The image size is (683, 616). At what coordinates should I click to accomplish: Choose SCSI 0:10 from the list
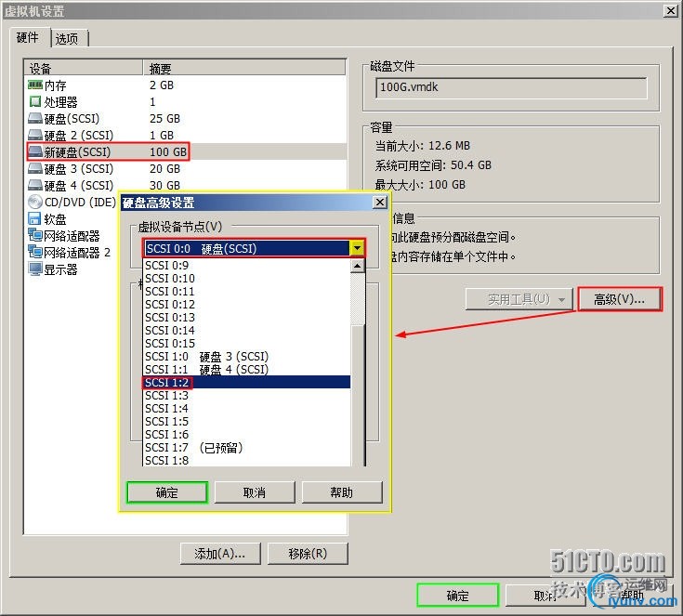click(x=246, y=279)
